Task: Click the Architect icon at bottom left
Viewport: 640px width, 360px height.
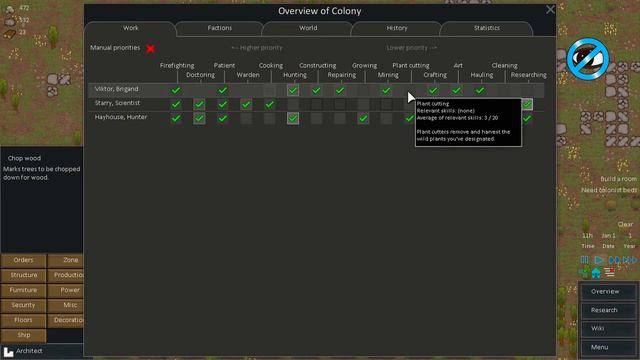Action: [9, 351]
